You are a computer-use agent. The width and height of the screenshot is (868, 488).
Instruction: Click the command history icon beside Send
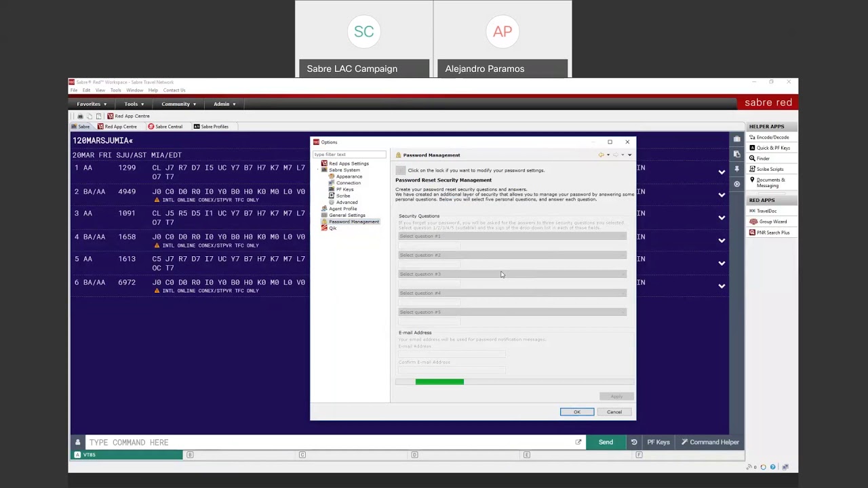click(x=634, y=442)
